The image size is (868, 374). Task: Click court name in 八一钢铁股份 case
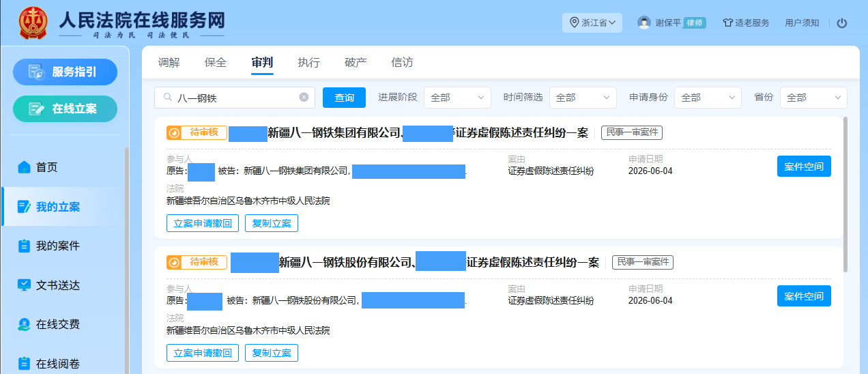pos(248,330)
